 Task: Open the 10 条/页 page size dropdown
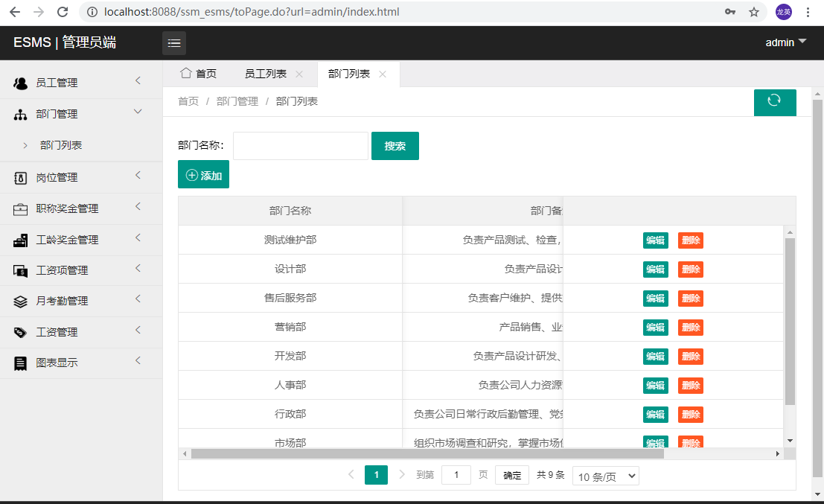605,476
